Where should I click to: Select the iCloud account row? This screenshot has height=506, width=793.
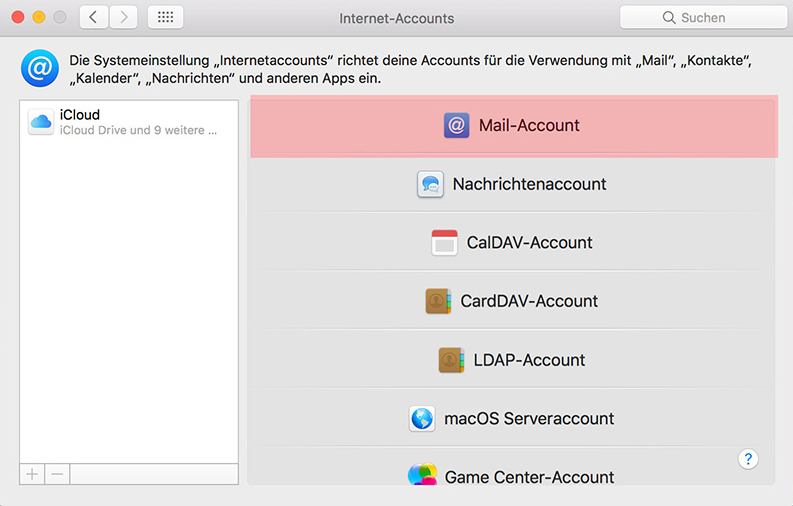point(129,122)
